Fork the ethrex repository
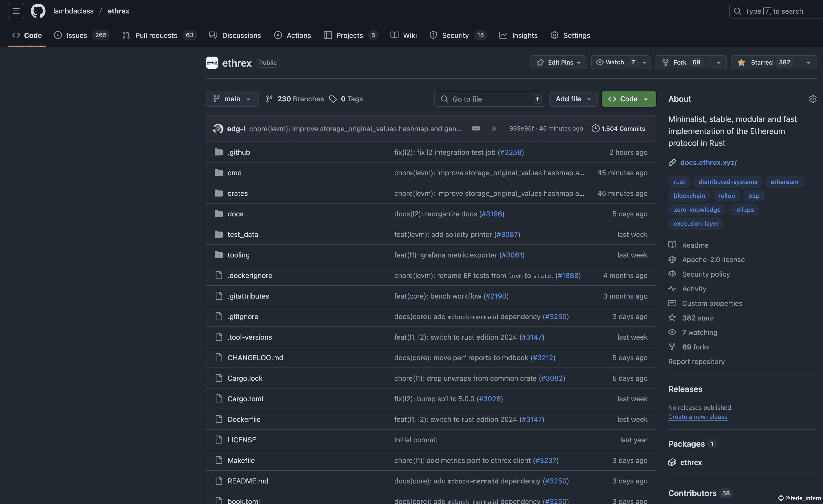Viewport: 823px width, 504px height. [x=683, y=62]
